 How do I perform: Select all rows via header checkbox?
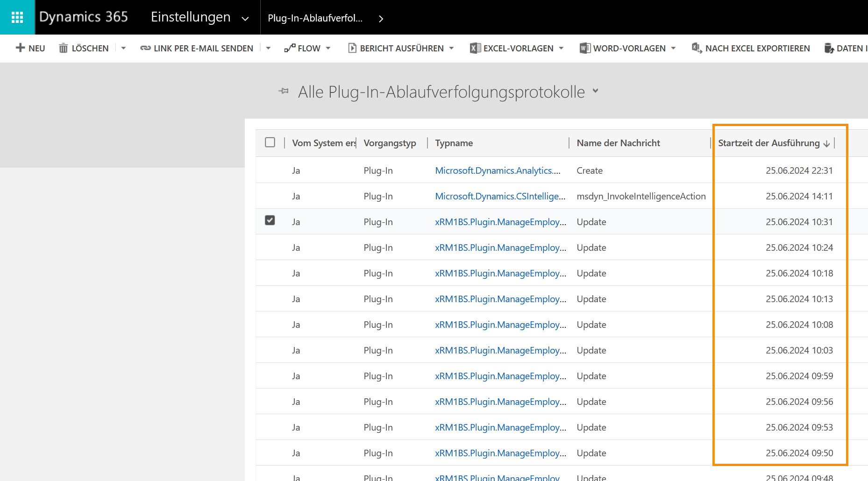tap(270, 142)
